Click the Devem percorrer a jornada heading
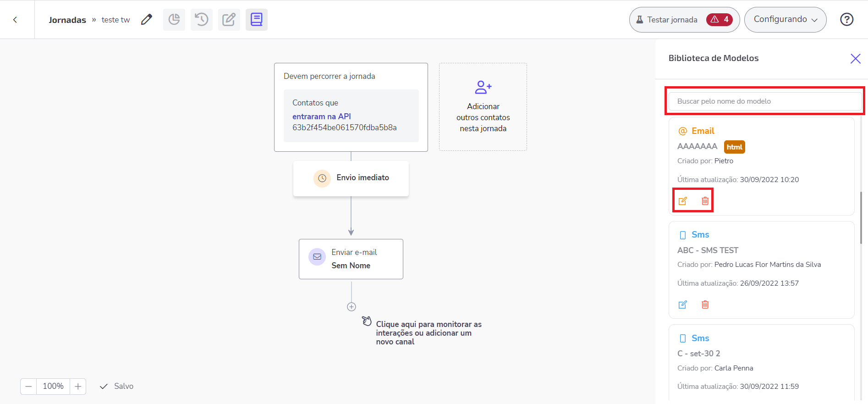This screenshot has width=868, height=404. [x=329, y=76]
